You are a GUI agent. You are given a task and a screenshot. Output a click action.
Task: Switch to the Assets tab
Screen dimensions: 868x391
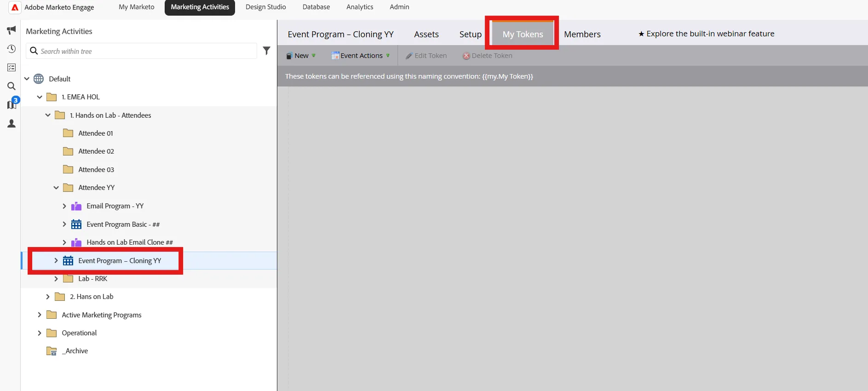click(x=426, y=34)
